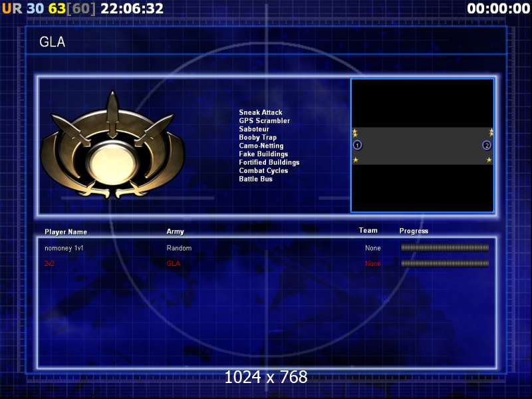Click the nomoney 1v1 loading progress bar
The image size is (532, 399).
tap(445, 248)
